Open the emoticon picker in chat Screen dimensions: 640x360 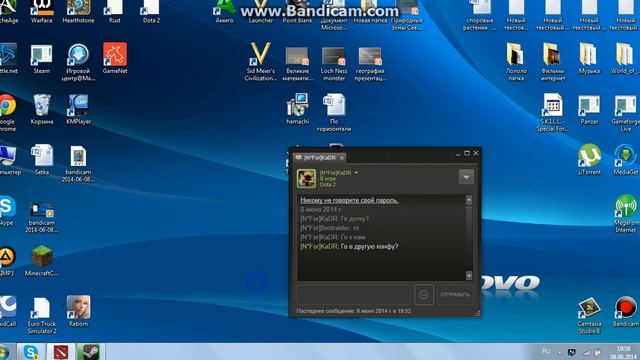(424, 294)
